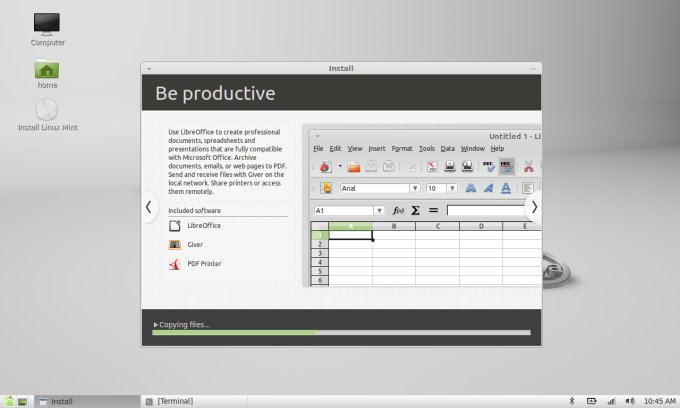The image size is (680, 408).
Task: Click the Export as PDF toolbar icon
Action: pyautogui.click(x=432, y=166)
